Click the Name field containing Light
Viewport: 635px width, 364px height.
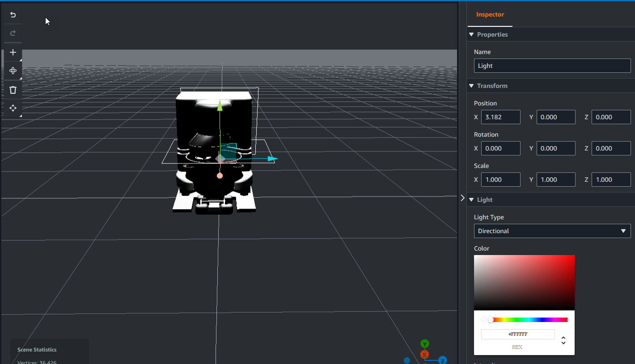tap(552, 66)
